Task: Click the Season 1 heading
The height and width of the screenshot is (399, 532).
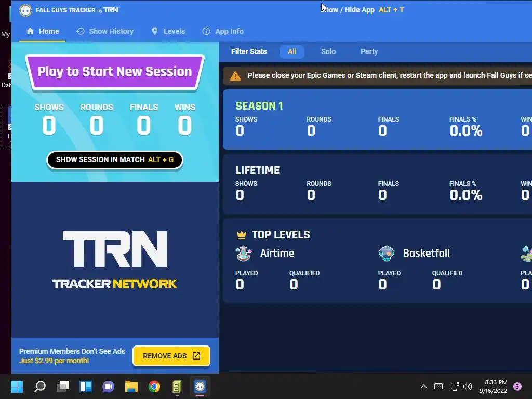Action: pos(259,106)
